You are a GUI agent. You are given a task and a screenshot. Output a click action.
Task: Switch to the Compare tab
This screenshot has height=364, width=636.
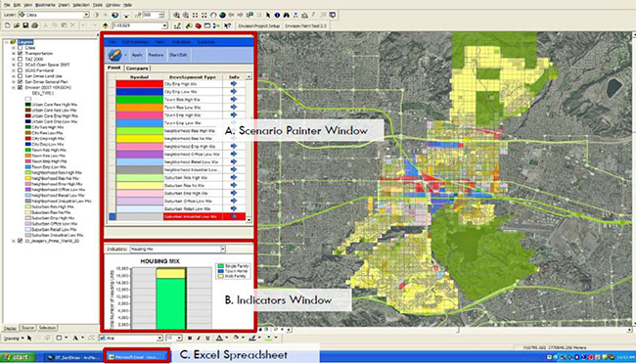click(x=137, y=68)
